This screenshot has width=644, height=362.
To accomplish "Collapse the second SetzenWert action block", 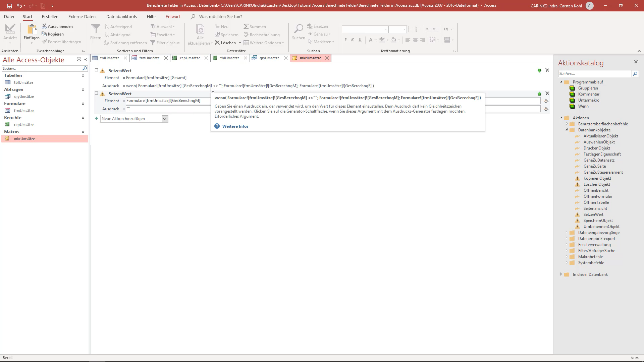I will tap(96, 93).
